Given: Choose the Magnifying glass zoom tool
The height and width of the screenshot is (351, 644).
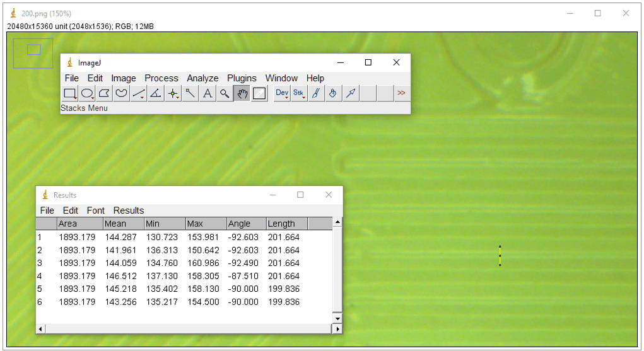Looking at the screenshot, I should pos(224,94).
